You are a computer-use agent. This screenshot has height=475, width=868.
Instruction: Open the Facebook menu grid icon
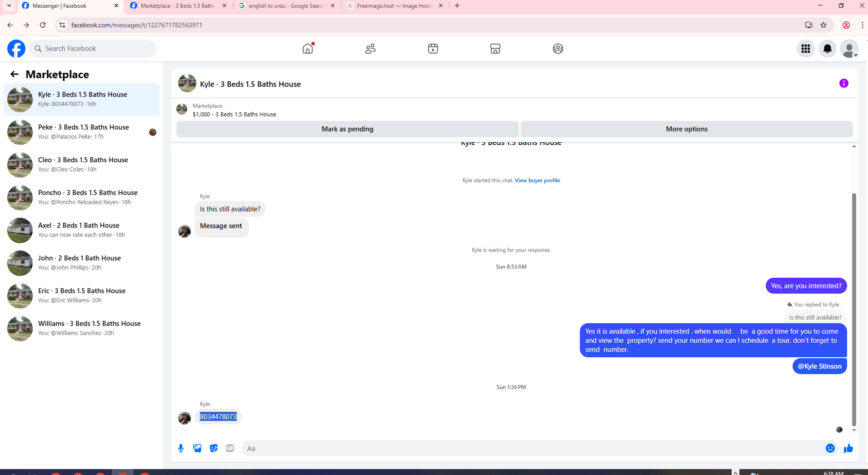tap(806, 49)
